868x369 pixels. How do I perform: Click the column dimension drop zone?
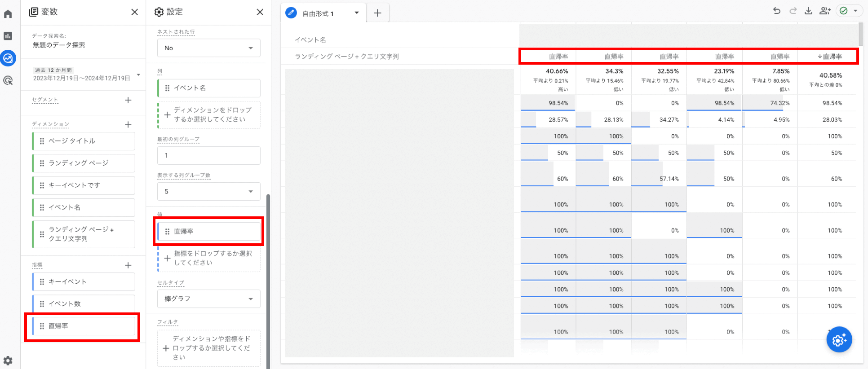[208, 114]
